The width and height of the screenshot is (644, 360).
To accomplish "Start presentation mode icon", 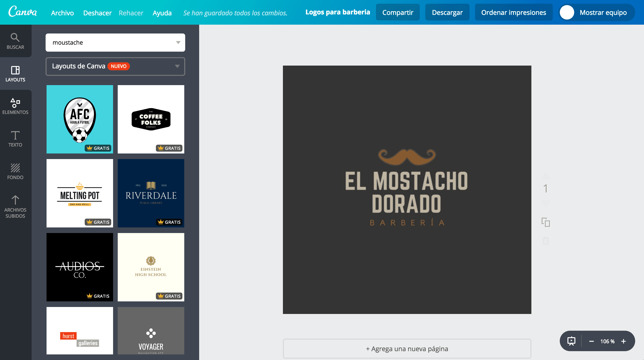I will click(571, 341).
